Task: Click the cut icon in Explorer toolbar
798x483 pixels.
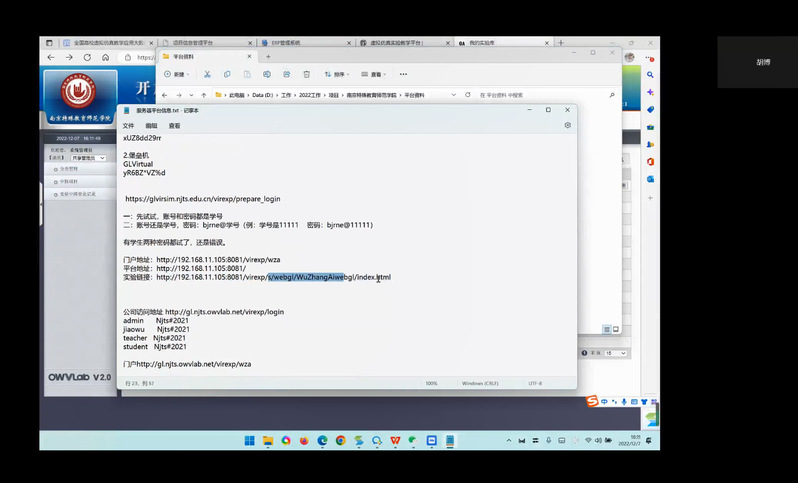Action: pos(207,74)
